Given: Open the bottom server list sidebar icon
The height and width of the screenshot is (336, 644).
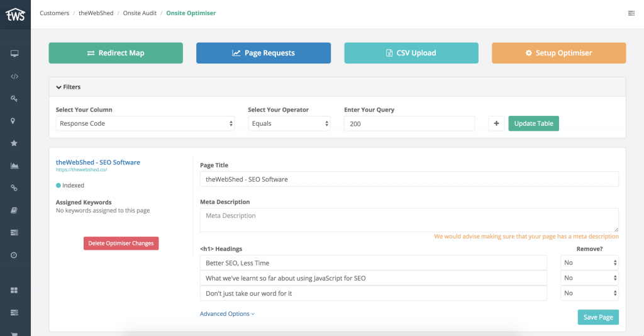Looking at the screenshot, I should pos(14,313).
